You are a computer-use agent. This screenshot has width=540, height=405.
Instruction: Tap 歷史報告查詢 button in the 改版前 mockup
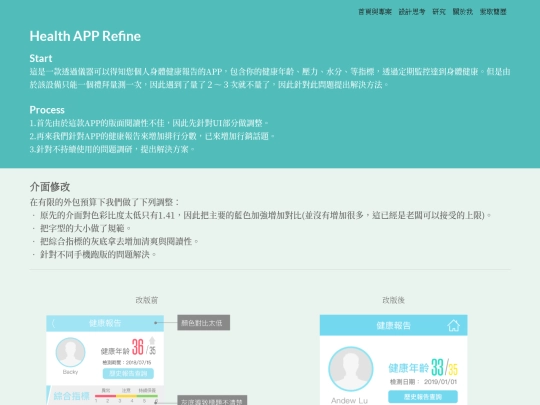[x=128, y=374]
